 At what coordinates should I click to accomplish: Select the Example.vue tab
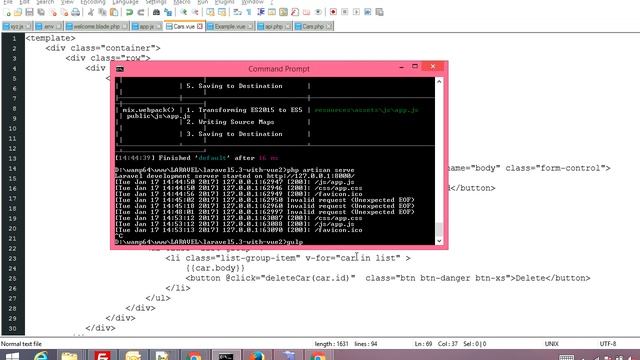click(230, 27)
